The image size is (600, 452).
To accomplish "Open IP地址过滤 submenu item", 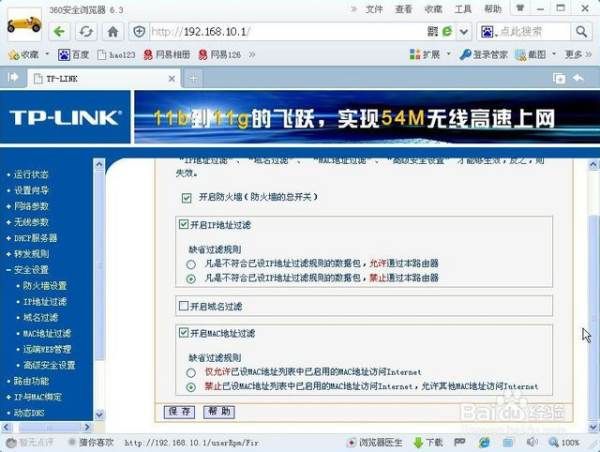I will click(x=45, y=302).
